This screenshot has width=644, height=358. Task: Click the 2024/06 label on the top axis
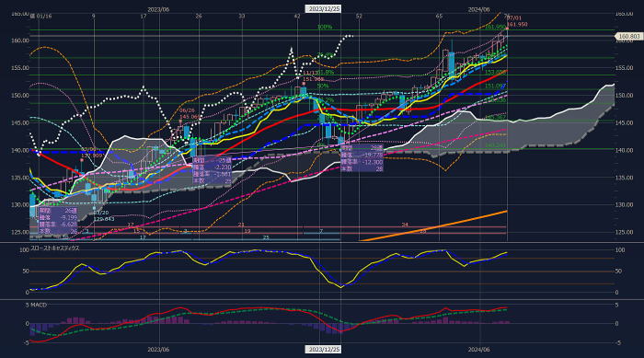(479, 9)
